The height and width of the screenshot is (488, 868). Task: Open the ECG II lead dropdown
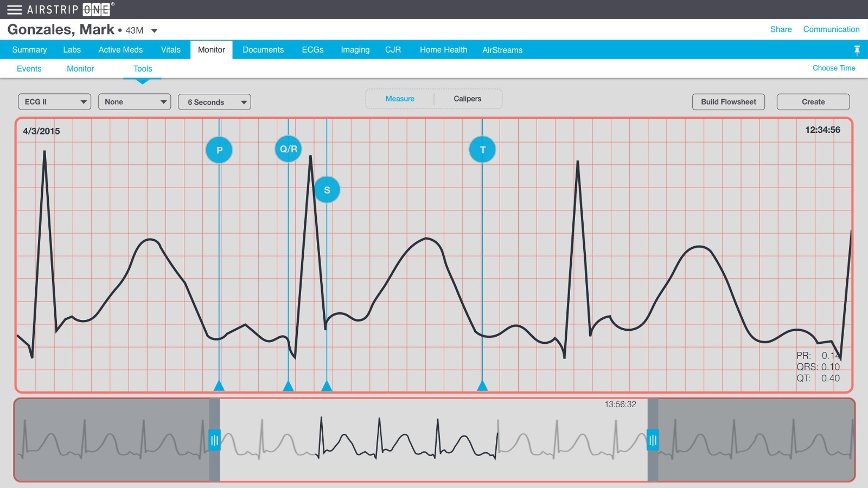click(x=54, y=102)
